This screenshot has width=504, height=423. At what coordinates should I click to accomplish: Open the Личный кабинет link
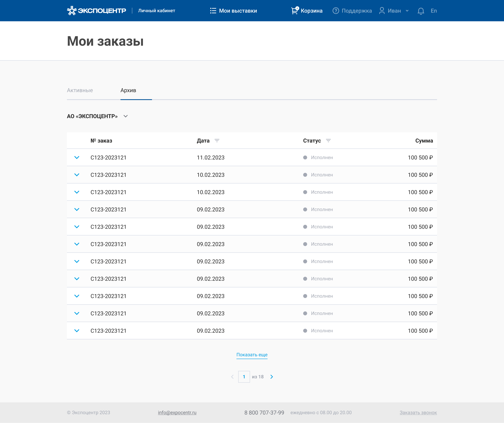[157, 11]
